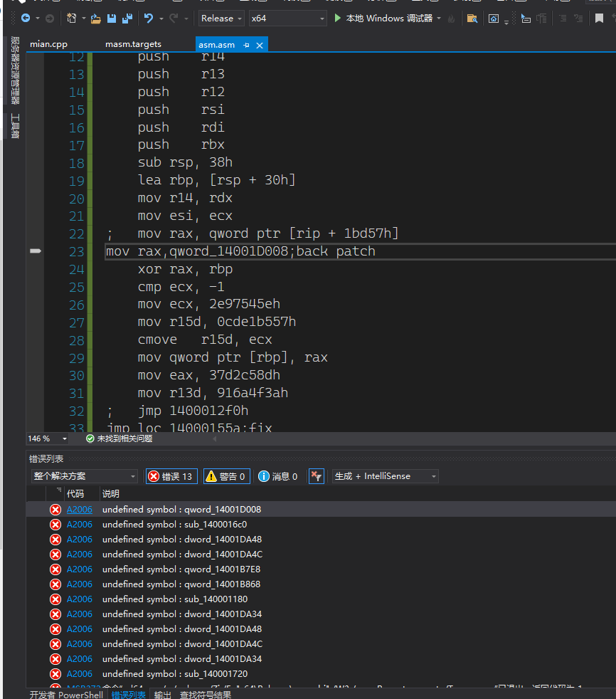This screenshot has width=616, height=699.
Task: Switch to the masm.targets tab
Action: (x=133, y=44)
